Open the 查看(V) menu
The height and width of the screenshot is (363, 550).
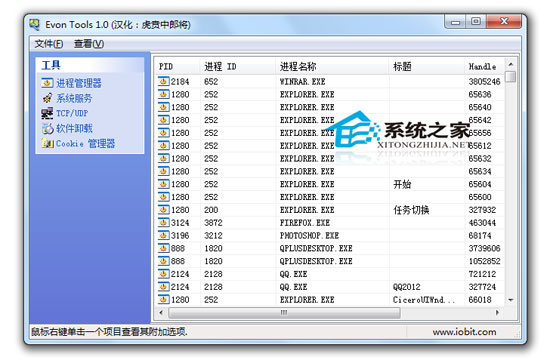pyautogui.click(x=89, y=44)
